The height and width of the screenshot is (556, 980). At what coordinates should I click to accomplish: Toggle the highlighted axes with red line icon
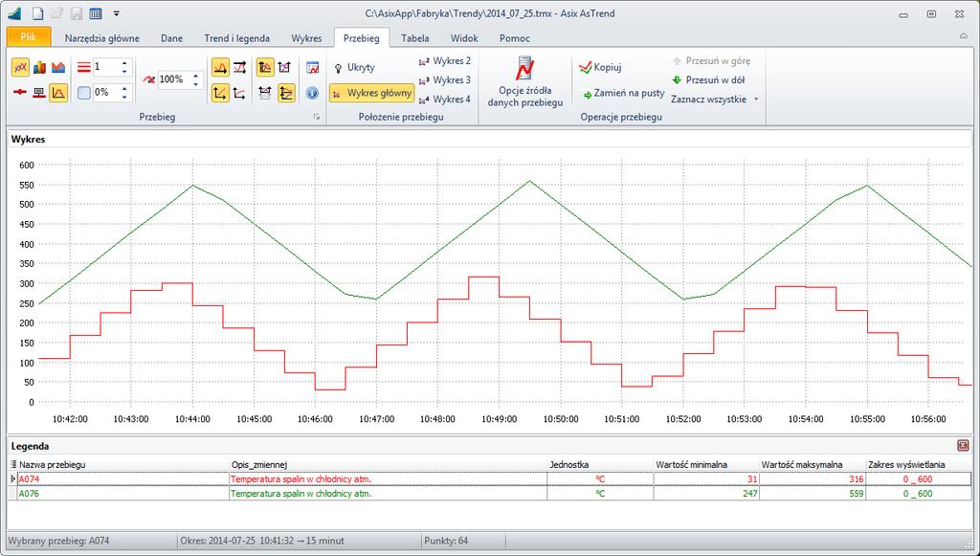coord(220,93)
